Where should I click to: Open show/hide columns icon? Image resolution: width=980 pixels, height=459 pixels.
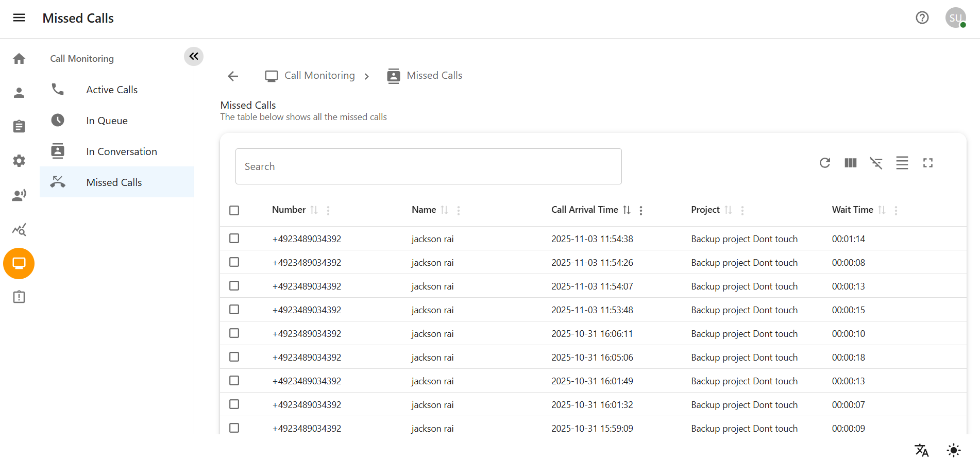coord(850,163)
